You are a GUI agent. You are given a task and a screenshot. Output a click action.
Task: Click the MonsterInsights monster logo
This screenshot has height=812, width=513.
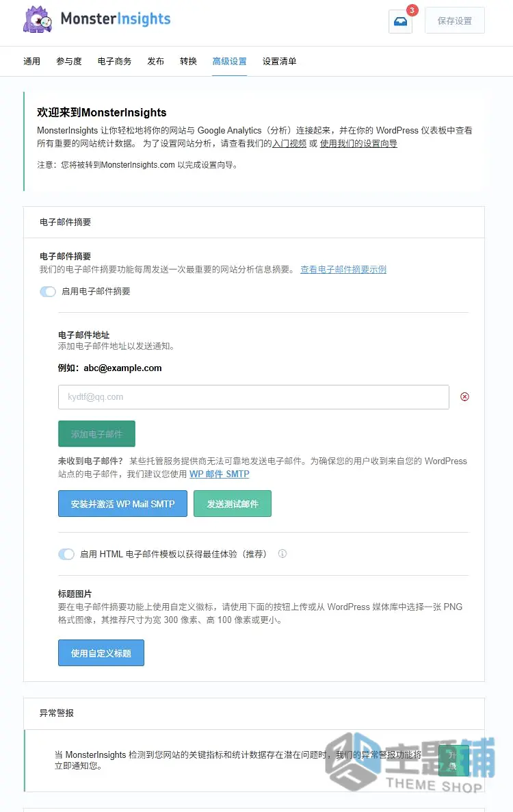click(38, 20)
